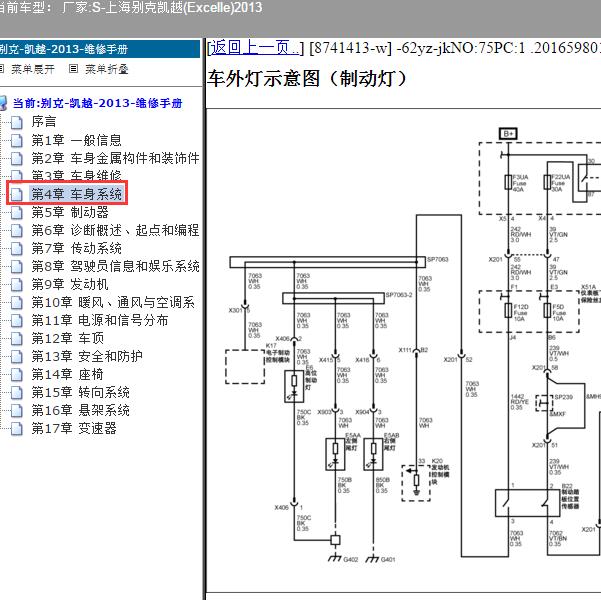Click the document code [8741413-w] text
The width and height of the screenshot is (601, 600).
pos(350,48)
